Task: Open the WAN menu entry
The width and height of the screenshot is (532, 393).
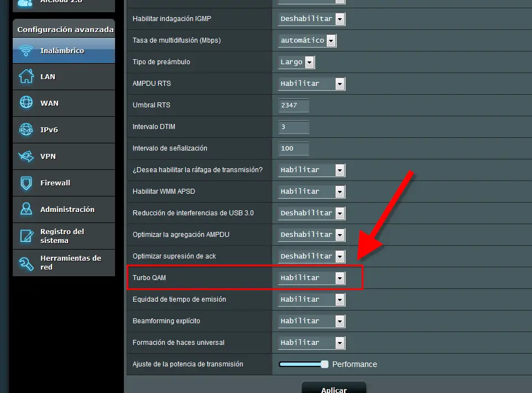Action: pyautogui.click(x=64, y=104)
